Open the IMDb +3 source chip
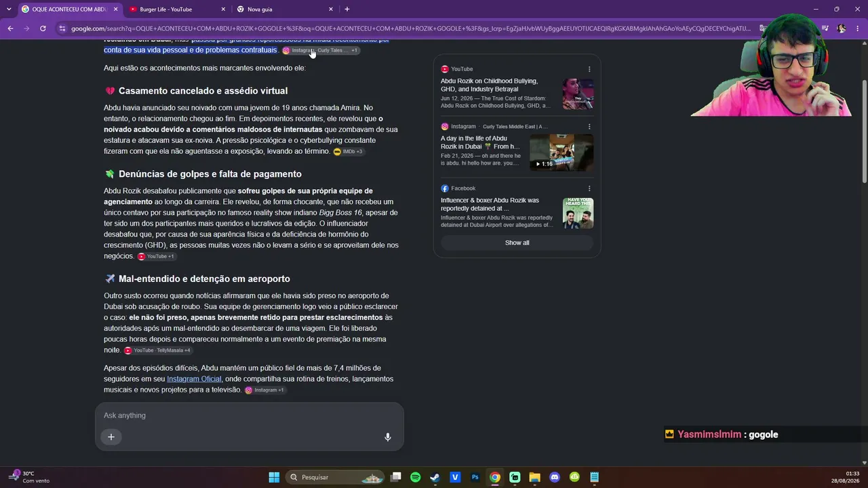 pos(348,152)
